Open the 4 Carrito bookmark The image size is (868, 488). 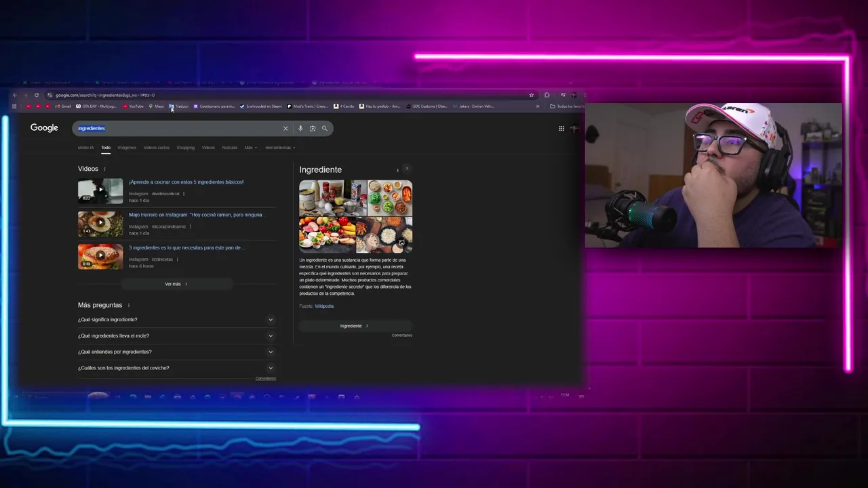[344, 106]
